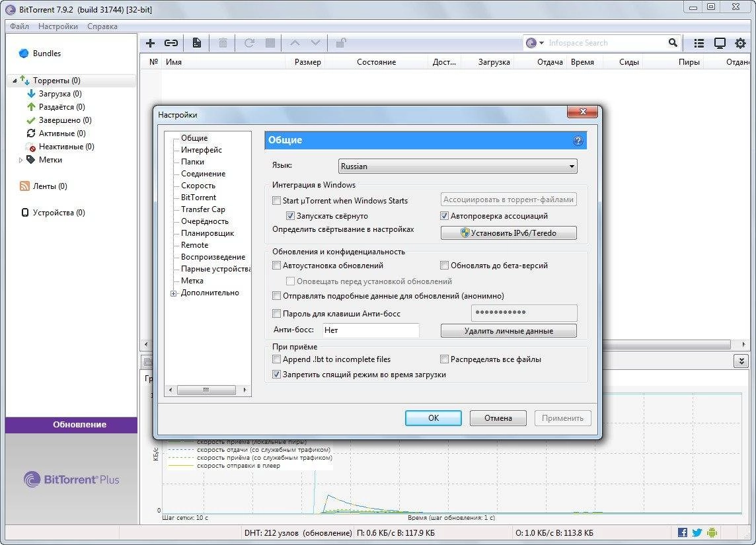
Task: Click the Start torrent refresh icon
Action: [x=249, y=43]
